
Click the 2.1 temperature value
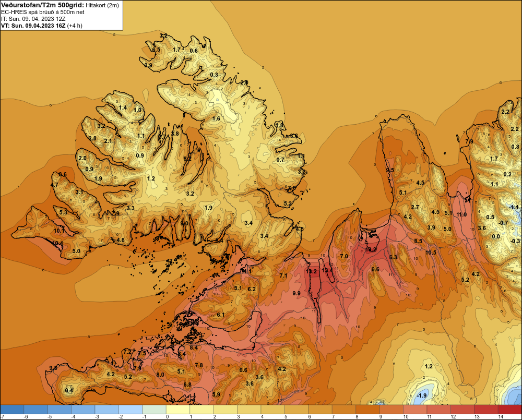(108, 141)
